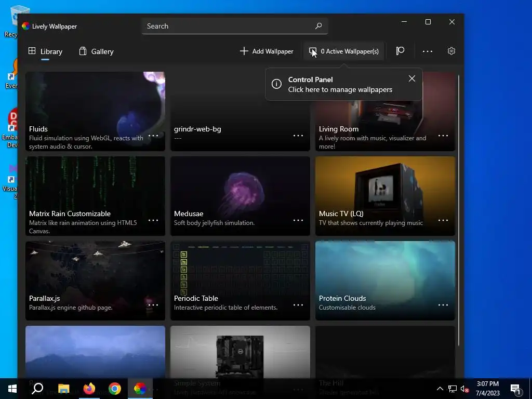Viewport: 532px width, 399px height.
Task: Open the Library tab
Action: pyautogui.click(x=45, y=51)
